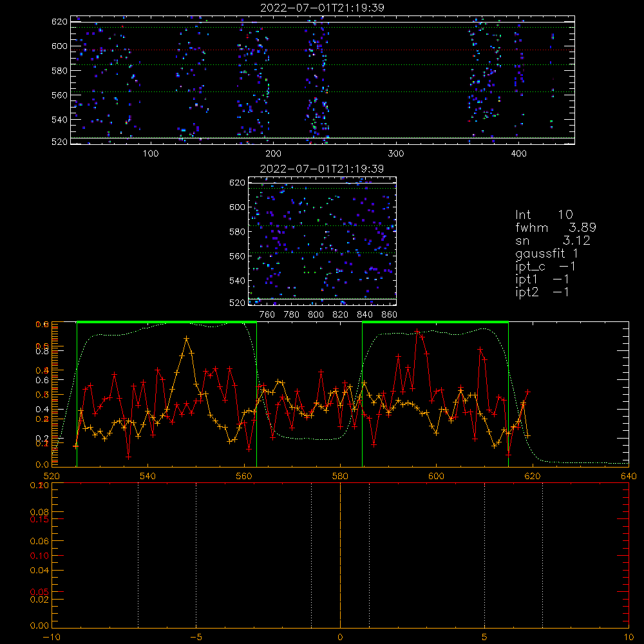Viewport: 644px width, 644px height.
Task: Click x-axis label 400 of the wide image plot
Action: 518,154
